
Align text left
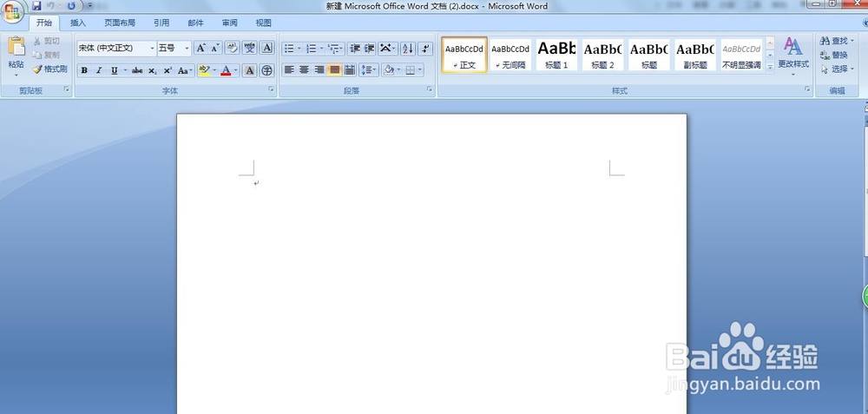(289, 69)
